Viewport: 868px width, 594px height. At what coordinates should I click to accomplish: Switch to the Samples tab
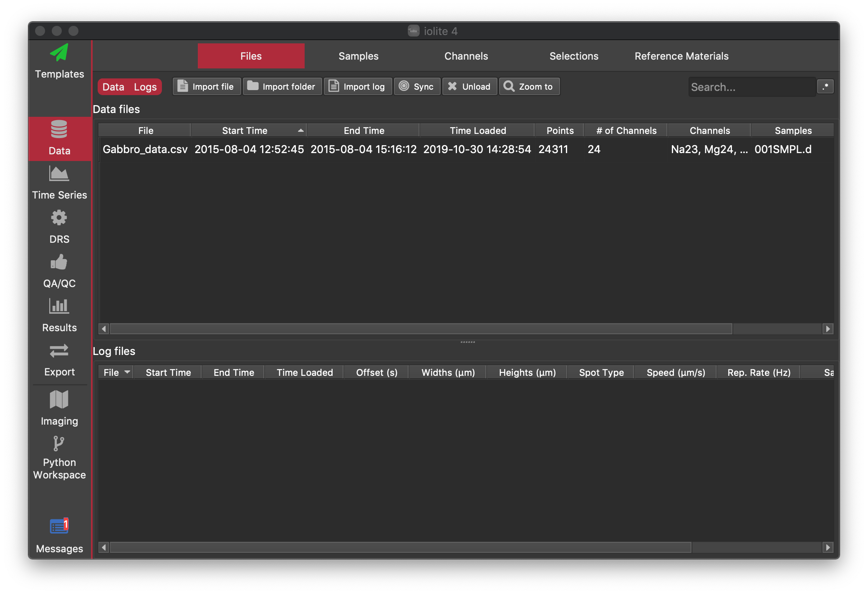(358, 56)
